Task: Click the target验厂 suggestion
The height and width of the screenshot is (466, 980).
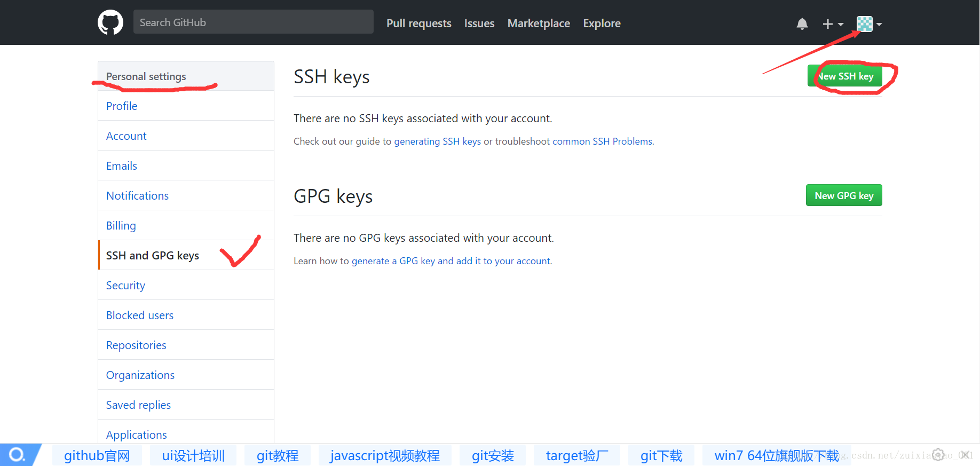Action: coord(577,455)
